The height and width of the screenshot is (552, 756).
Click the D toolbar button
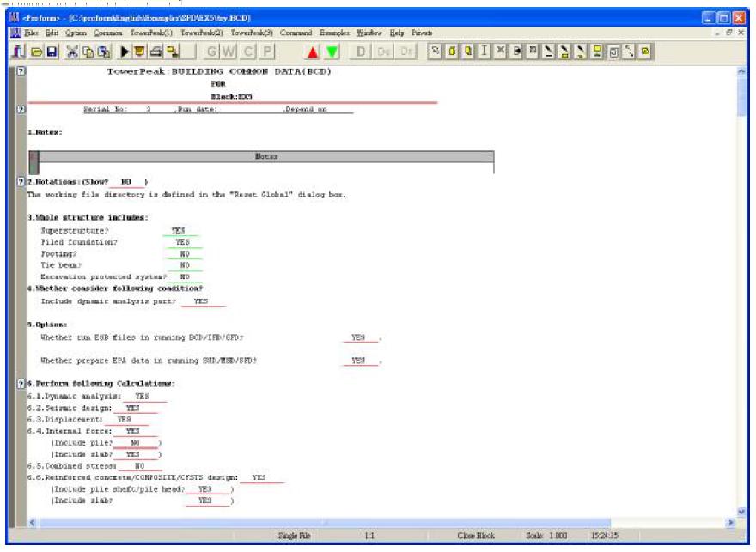click(x=361, y=52)
